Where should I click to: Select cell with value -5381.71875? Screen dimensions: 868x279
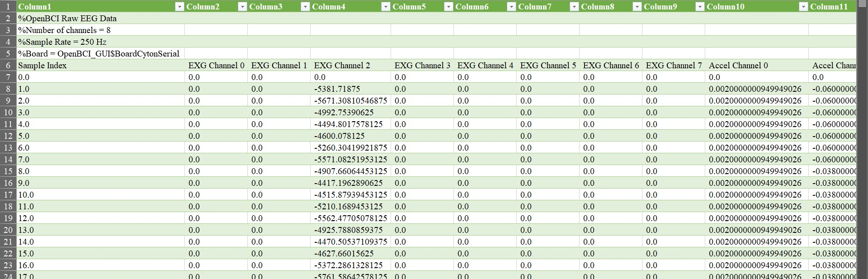350,89
